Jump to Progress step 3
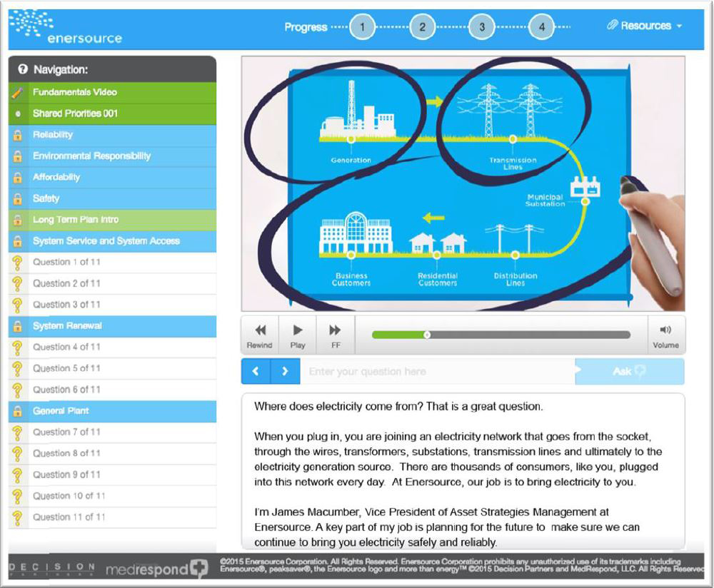 click(x=482, y=27)
